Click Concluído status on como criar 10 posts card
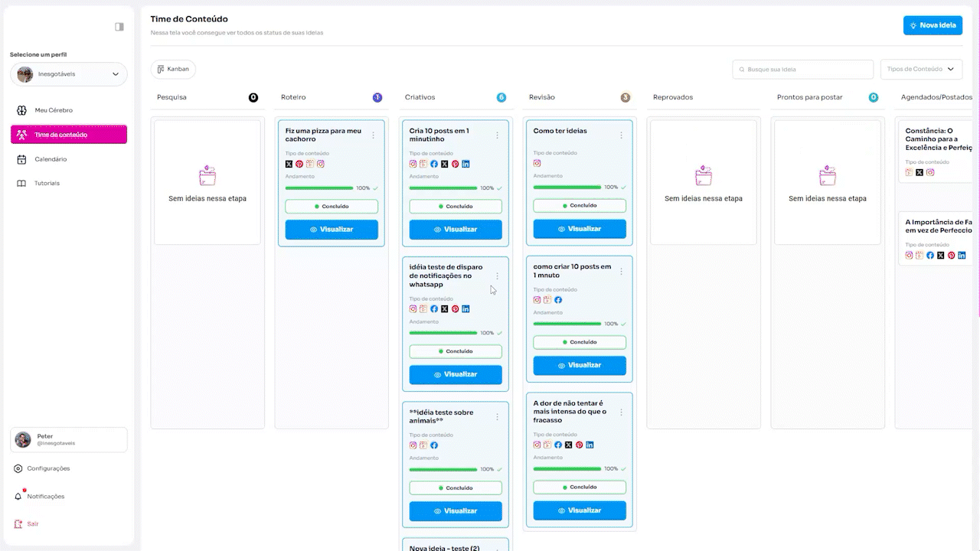This screenshot has width=980, height=551. (x=580, y=342)
